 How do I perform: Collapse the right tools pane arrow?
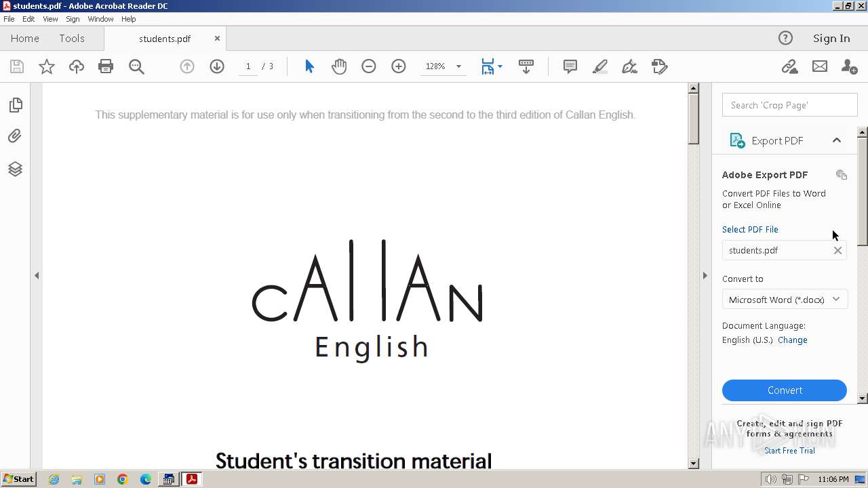(705, 275)
